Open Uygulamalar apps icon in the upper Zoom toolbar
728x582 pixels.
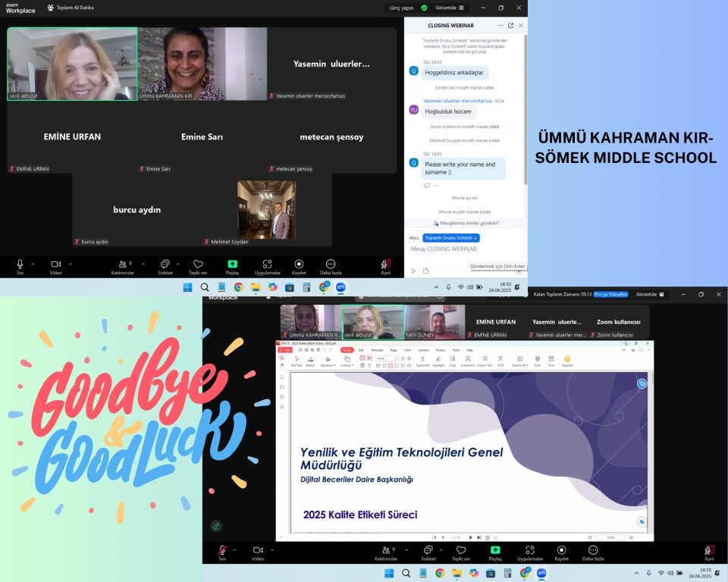[267, 264]
